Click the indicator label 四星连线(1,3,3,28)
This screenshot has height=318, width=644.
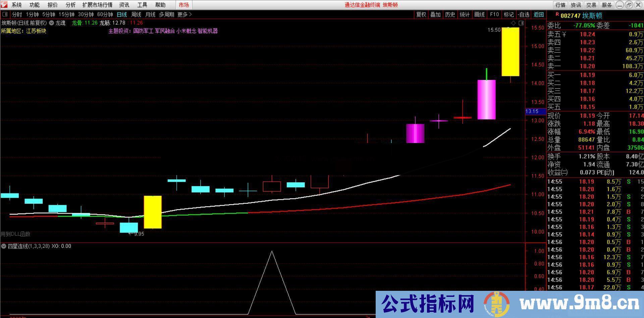point(29,246)
